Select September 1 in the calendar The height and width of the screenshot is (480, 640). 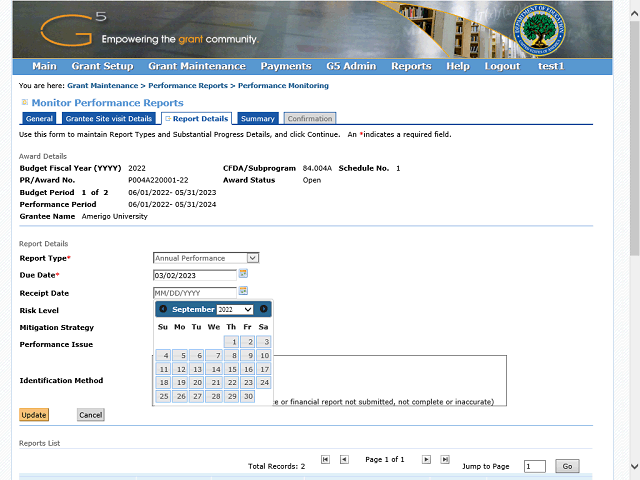click(231, 342)
